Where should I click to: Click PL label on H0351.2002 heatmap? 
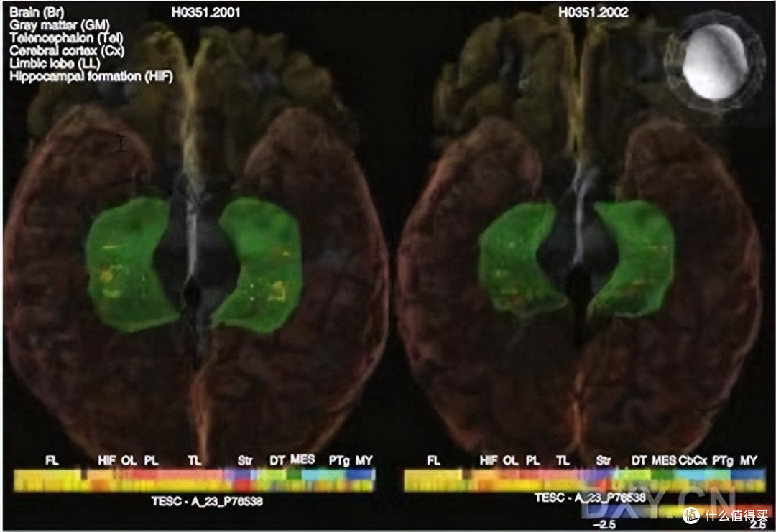pyautogui.click(x=533, y=461)
